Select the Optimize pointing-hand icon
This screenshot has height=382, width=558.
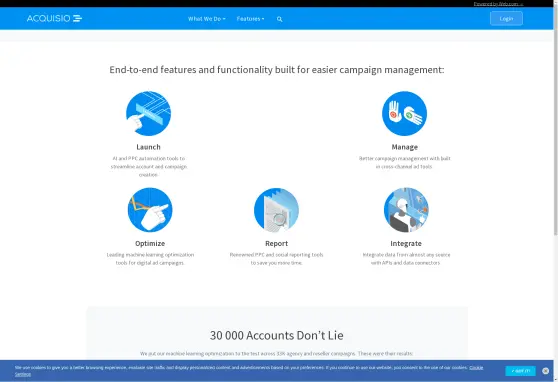click(x=150, y=210)
